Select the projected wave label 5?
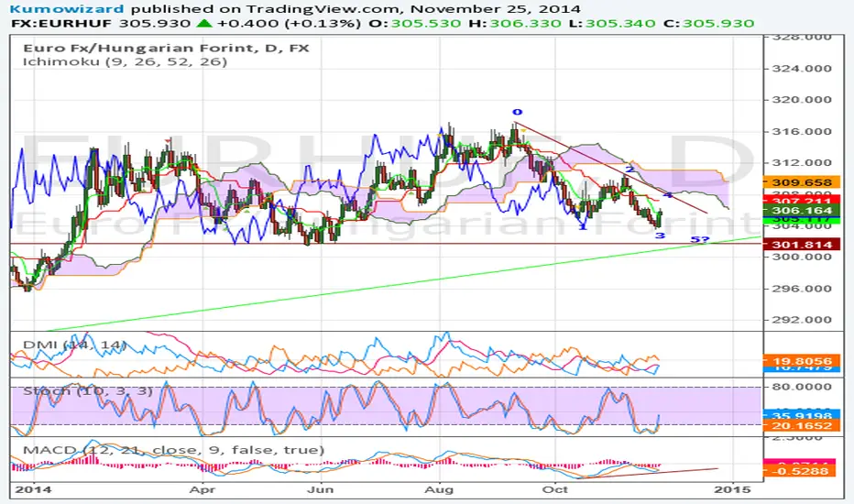The width and height of the screenshot is (854, 504). tap(700, 240)
